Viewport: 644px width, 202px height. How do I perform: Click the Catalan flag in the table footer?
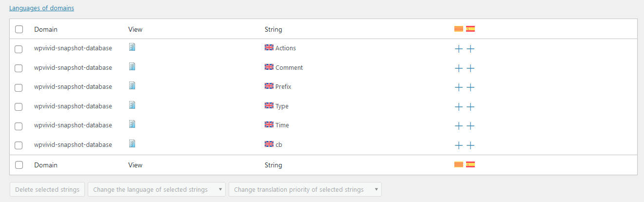(x=459, y=164)
